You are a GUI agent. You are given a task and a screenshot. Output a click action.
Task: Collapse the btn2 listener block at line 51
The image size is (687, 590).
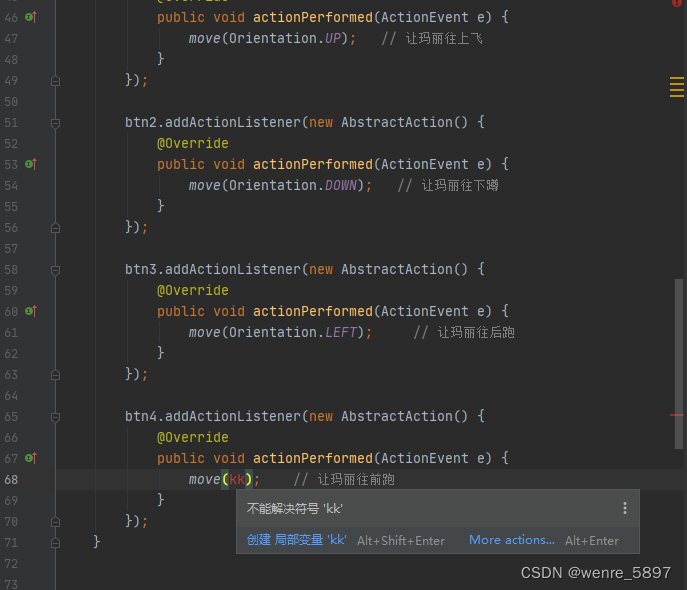55,123
